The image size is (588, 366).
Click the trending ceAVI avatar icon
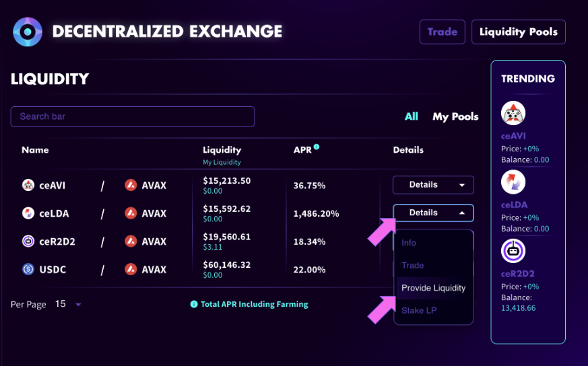point(513,114)
